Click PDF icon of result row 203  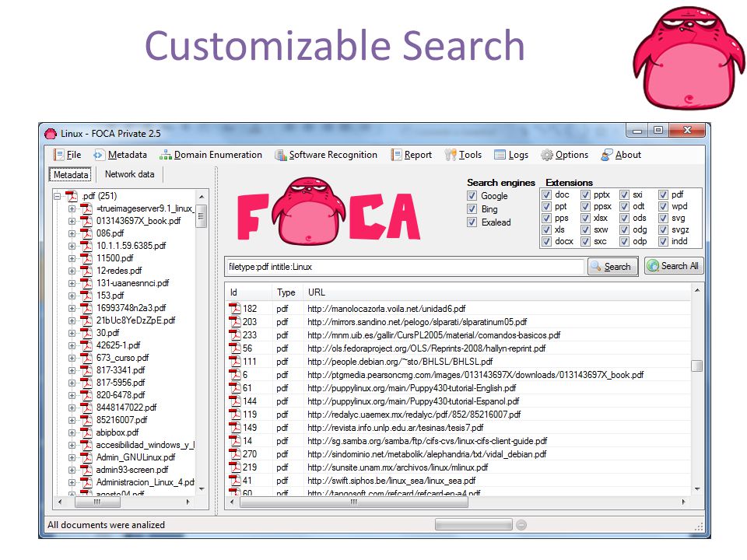(x=234, y=322)
